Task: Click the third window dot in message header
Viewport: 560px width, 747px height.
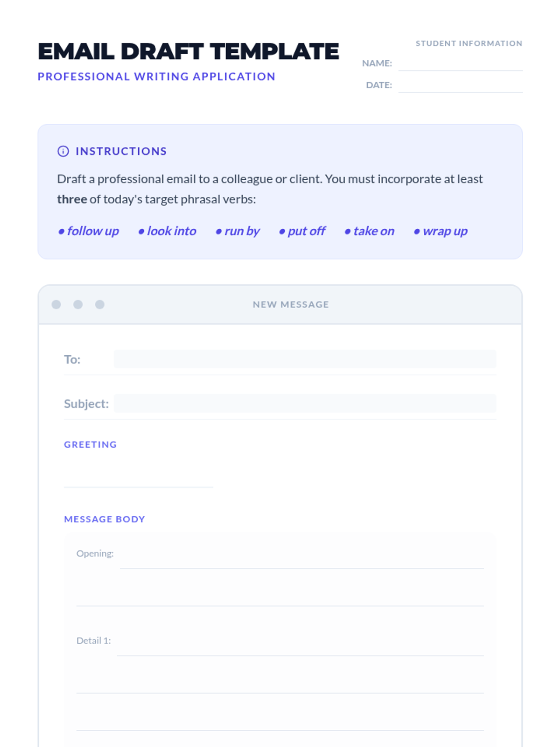Action: click(100, 304)
